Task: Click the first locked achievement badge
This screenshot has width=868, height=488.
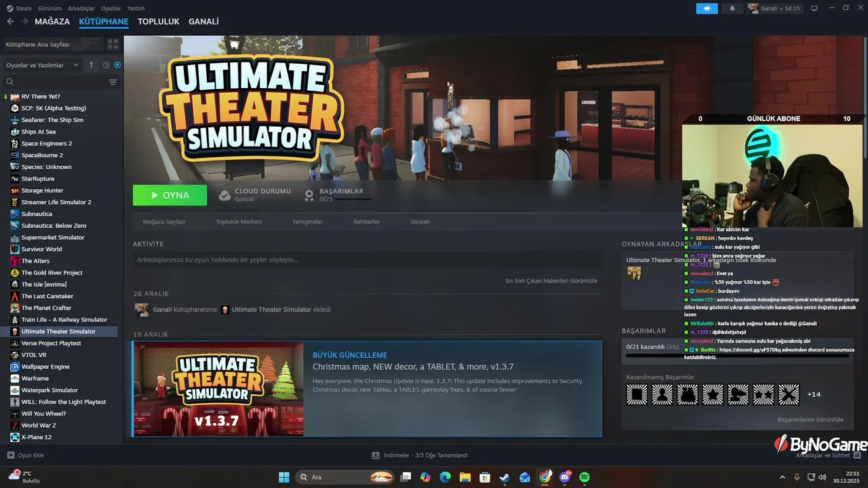Action: (637, 394)
